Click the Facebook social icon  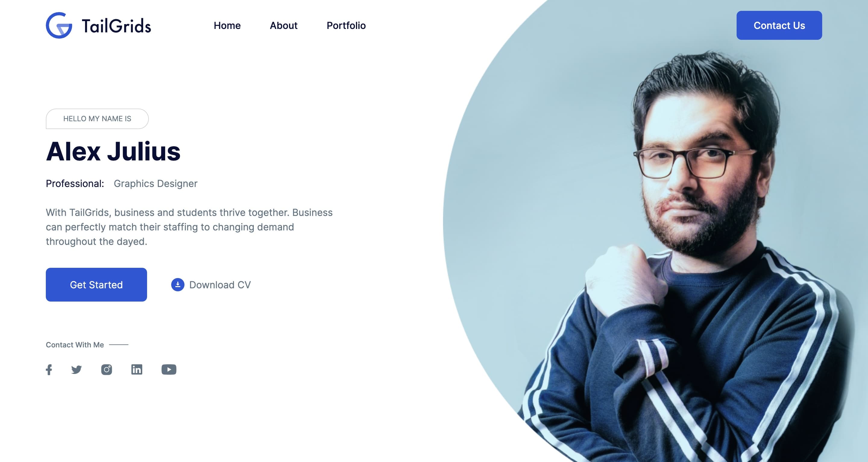click(49, 369)
